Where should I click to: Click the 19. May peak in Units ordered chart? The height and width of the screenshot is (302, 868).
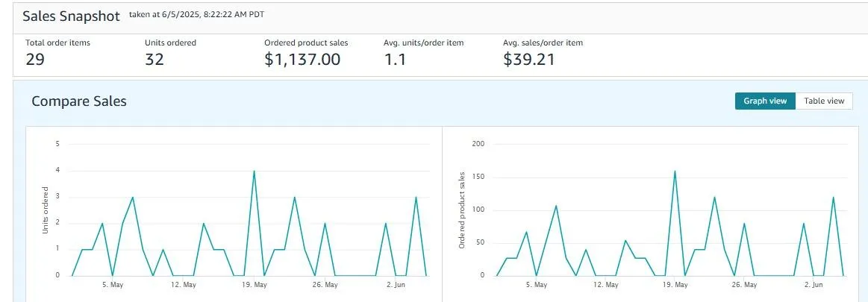tap(254, 171)
